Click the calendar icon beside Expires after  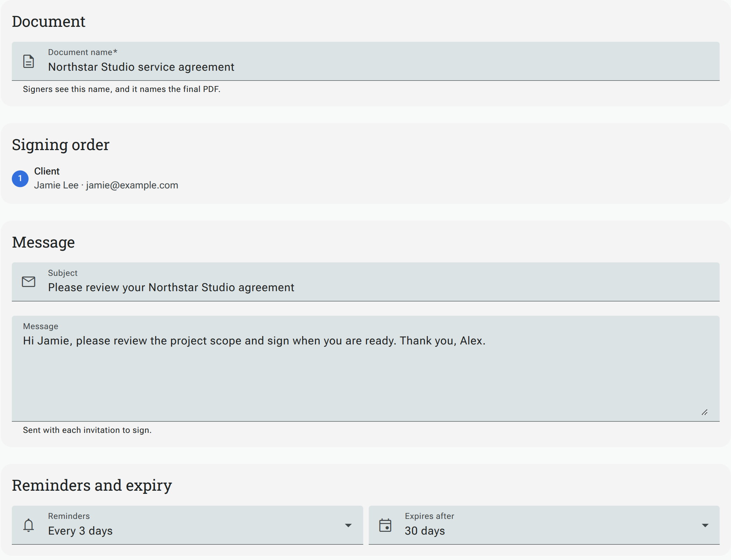385,525
